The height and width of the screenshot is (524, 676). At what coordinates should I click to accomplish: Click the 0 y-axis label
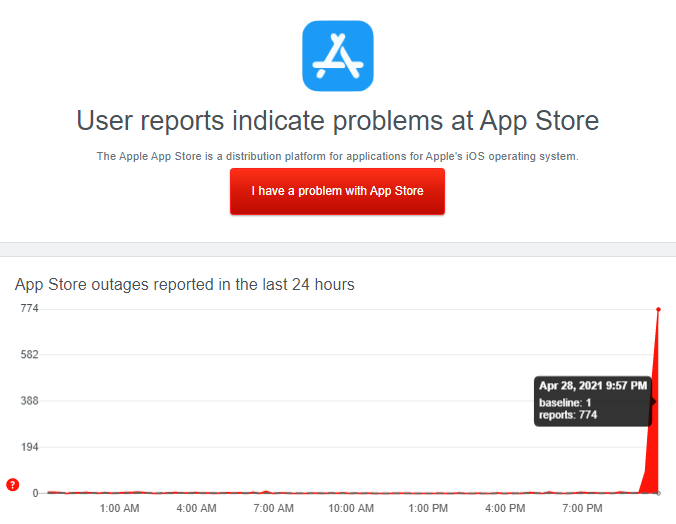point(35,493)
